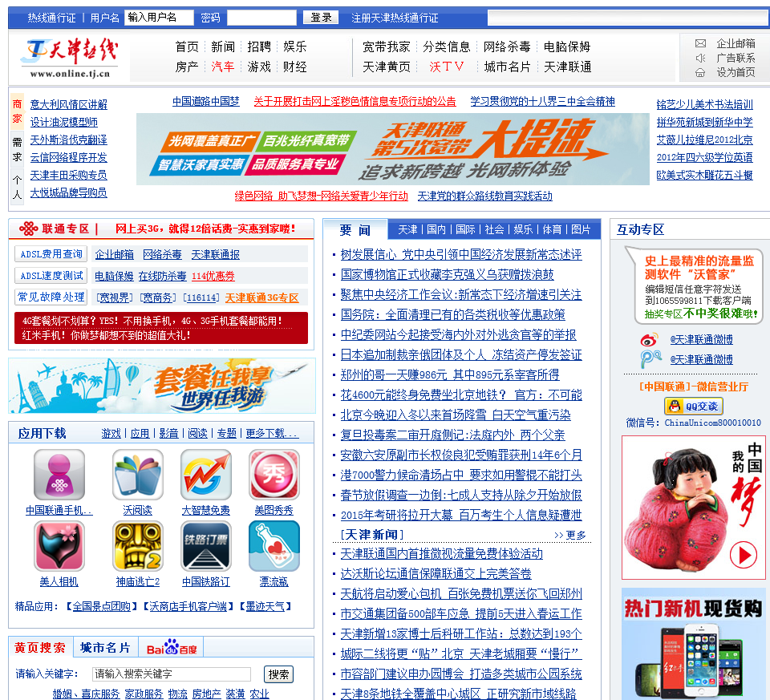Open the 美图秀秀 app icon
Image resolution: width=770 pixels, height=700 pixels.
pyautogui.click(x=274, y=475)
